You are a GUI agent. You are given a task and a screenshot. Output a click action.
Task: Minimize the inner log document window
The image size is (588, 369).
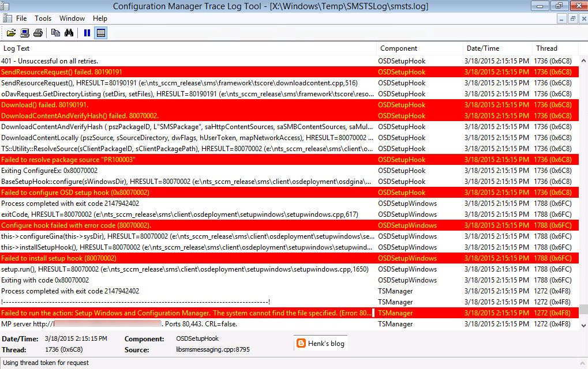click(x=561, y=18)
